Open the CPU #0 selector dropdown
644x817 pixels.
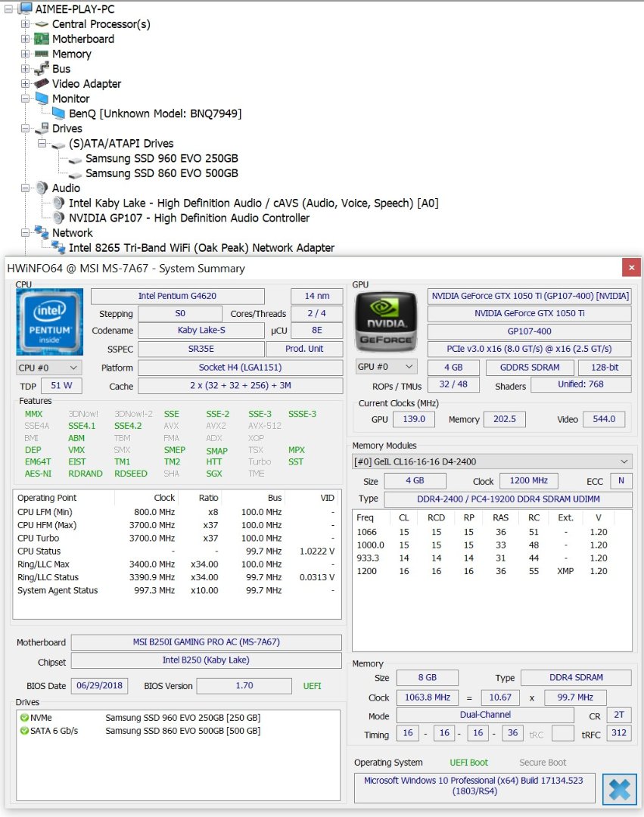pyautogui.click(x=49, y=368)
